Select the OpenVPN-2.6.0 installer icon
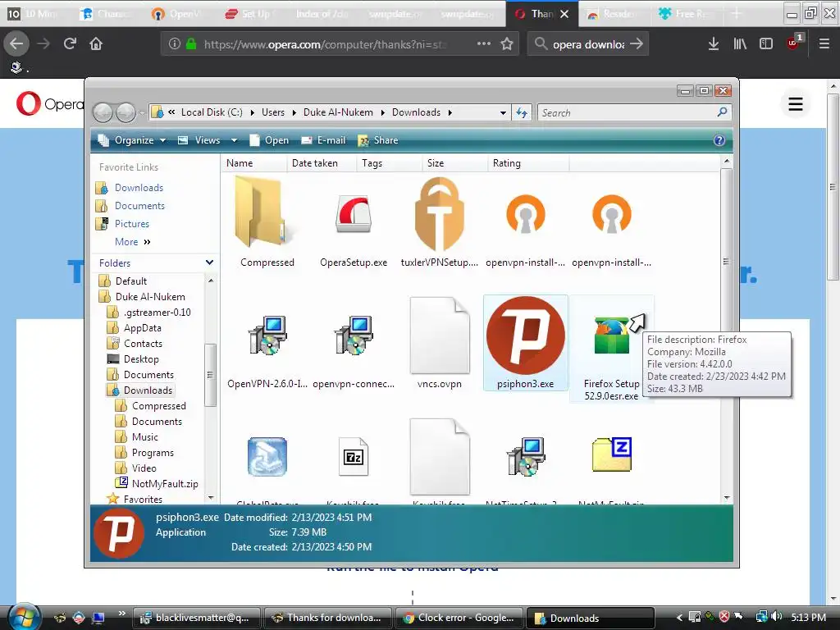Image resolution: width=840 pixels, height=630 pixels. click(x=267, y=336)
